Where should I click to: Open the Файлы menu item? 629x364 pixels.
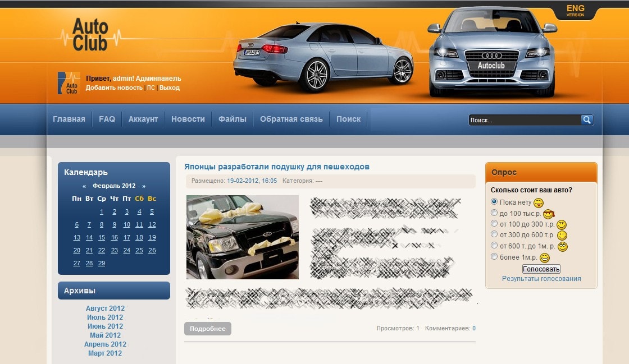coord(233,119)
